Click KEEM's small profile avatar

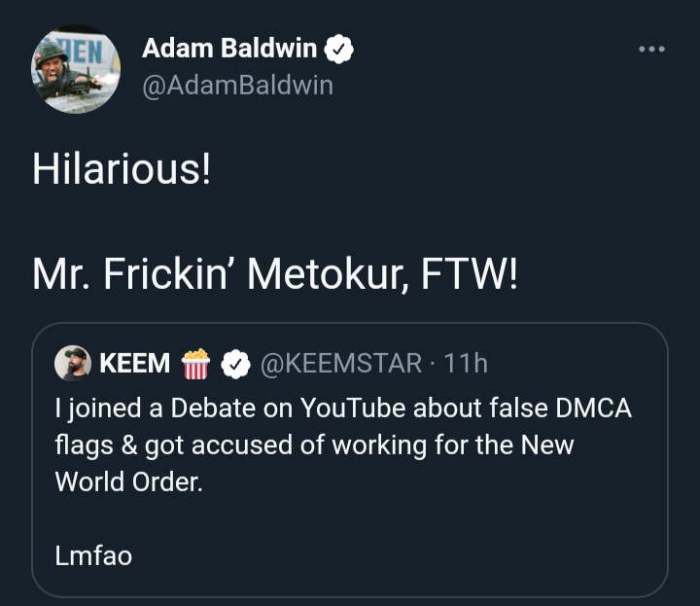click(x=72, y=363)
